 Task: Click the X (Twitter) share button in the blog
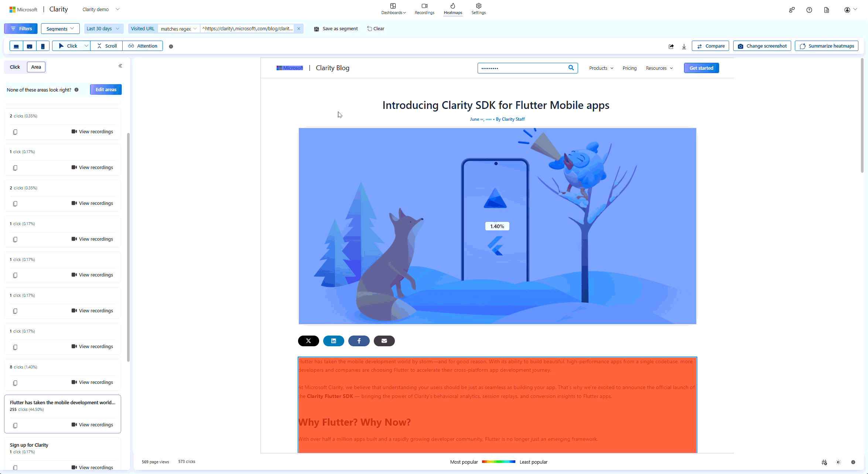point(308,341)
